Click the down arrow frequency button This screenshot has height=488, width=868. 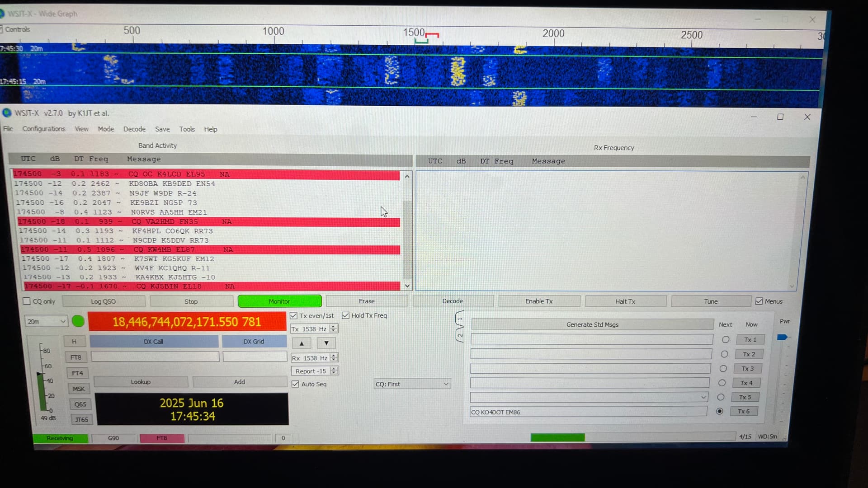point(326,343)
